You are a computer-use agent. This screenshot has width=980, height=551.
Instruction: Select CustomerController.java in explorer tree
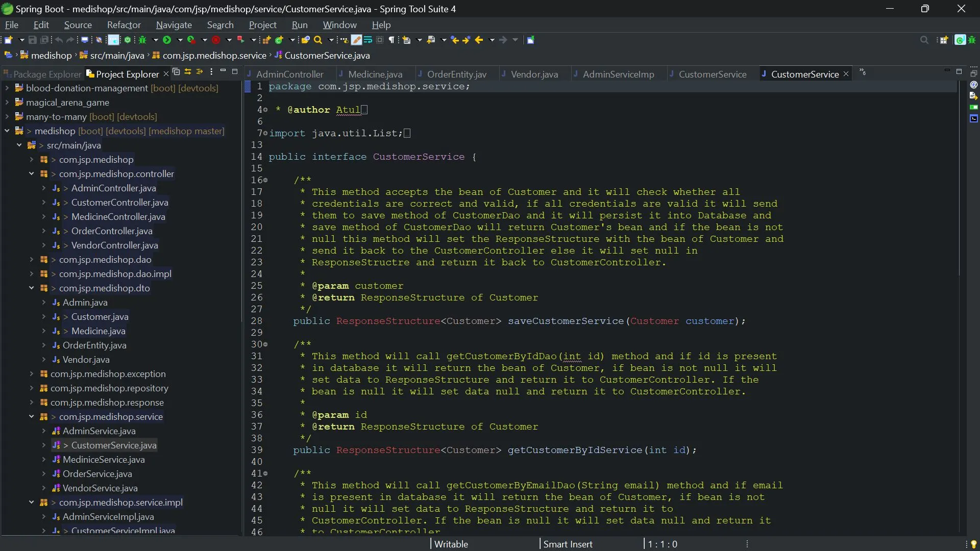pos(119,203)
